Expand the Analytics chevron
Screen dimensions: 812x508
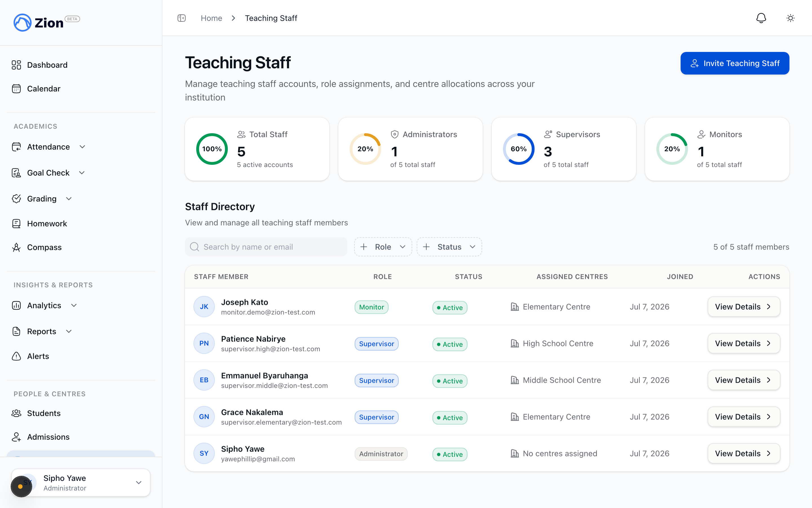[74, 305]
